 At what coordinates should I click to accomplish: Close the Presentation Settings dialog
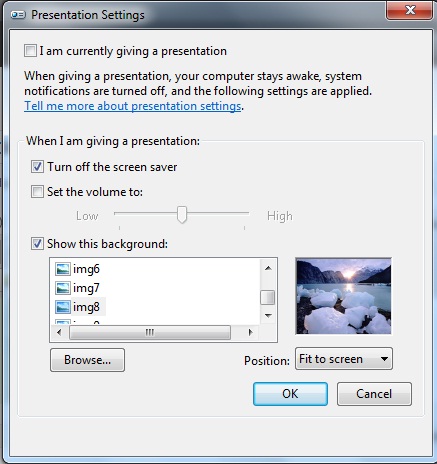click(x=410, y=10)
